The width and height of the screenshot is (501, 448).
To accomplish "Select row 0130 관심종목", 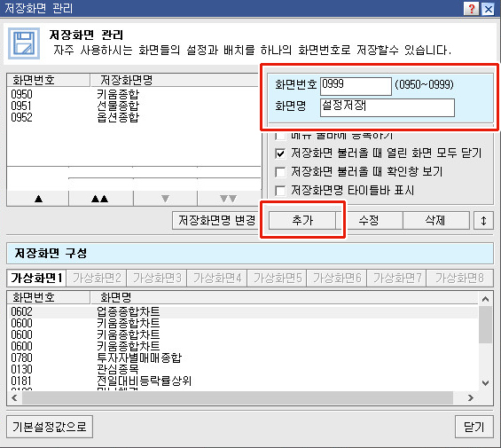I will pos(243,369).
